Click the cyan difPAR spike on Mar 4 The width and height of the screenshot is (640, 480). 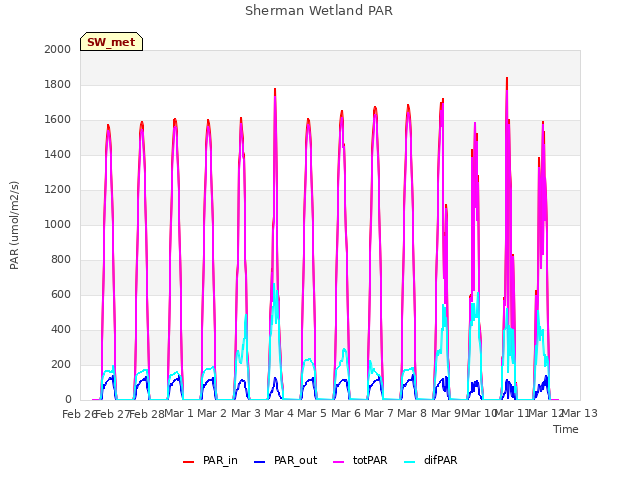(274, 286)
